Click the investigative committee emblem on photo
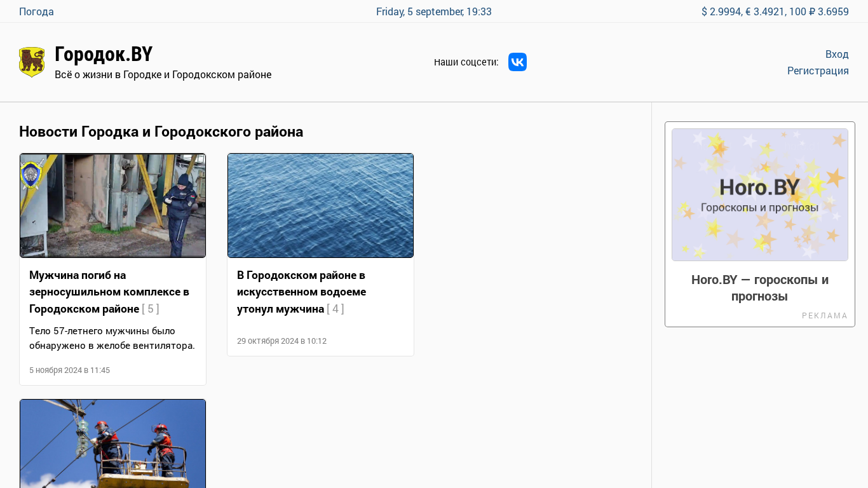The height and width of the screenshot is (488, 868). (32, 174)
